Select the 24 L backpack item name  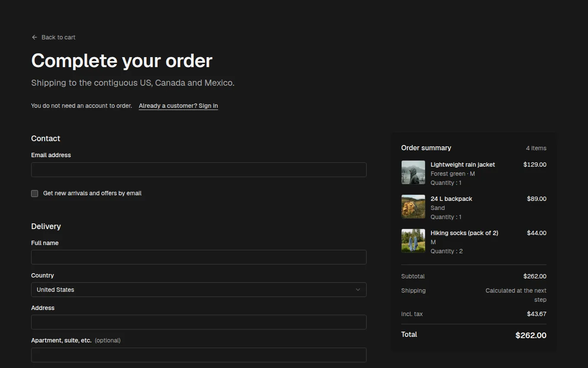pyautogui.click(x=451, y=199)
